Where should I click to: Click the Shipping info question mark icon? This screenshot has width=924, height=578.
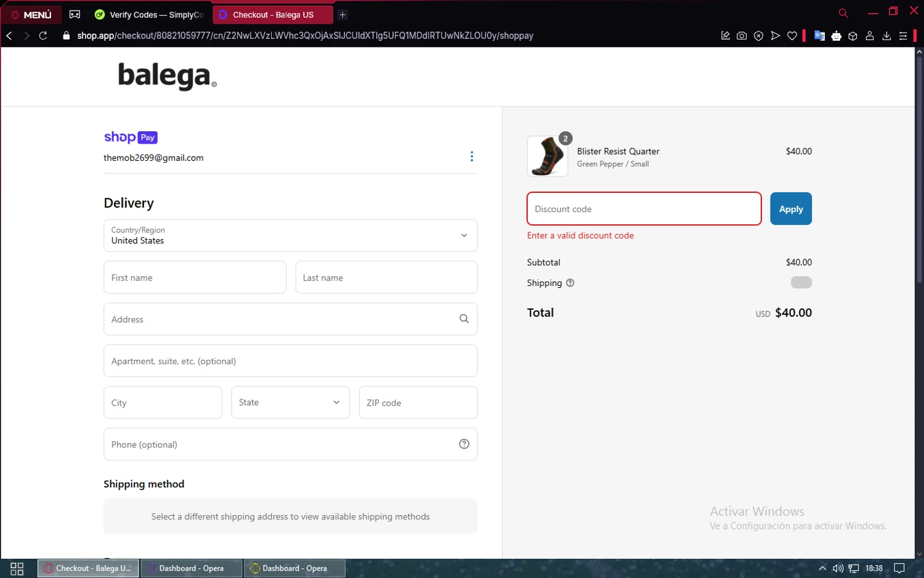570,283
